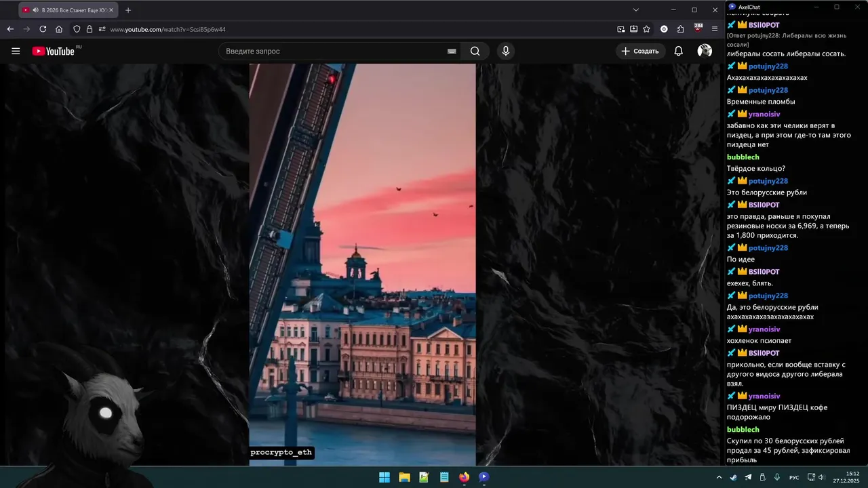Open site permissions icon in address bar

102,29
